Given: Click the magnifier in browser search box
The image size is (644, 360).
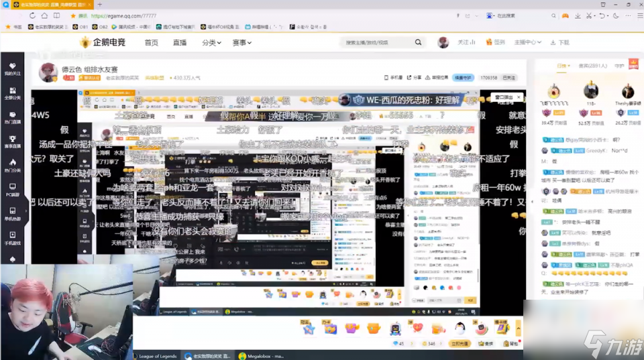Looking at the screenshot, I should click(x=553, y=15).
